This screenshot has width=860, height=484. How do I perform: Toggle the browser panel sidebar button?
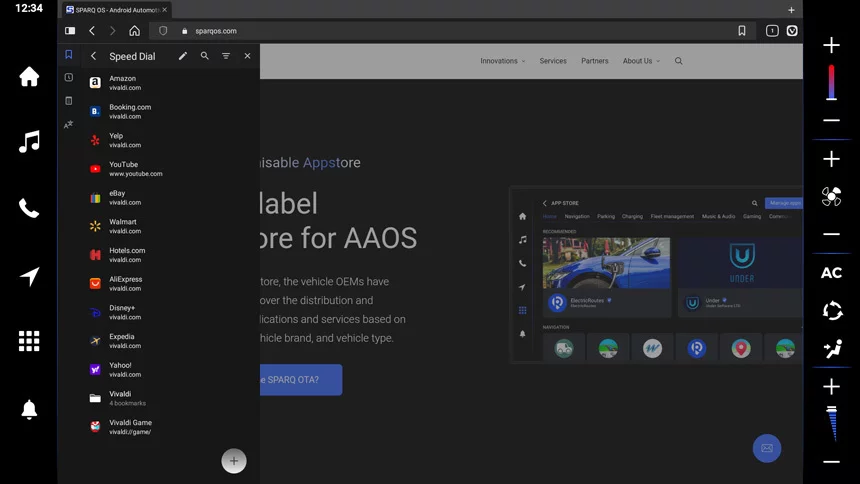pyautogui.click(x=70, y=31)
